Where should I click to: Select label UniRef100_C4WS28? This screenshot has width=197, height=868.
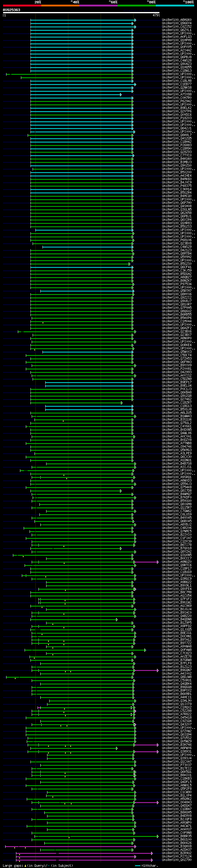point(176,60)
